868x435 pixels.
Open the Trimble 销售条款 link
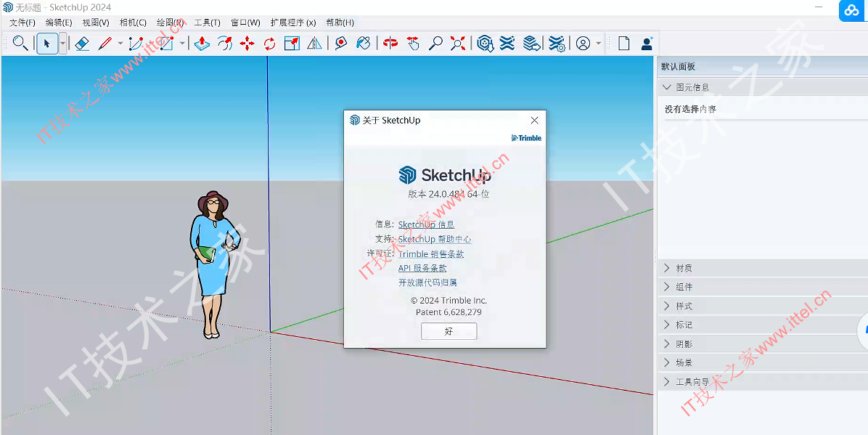[x=430, y=253]
